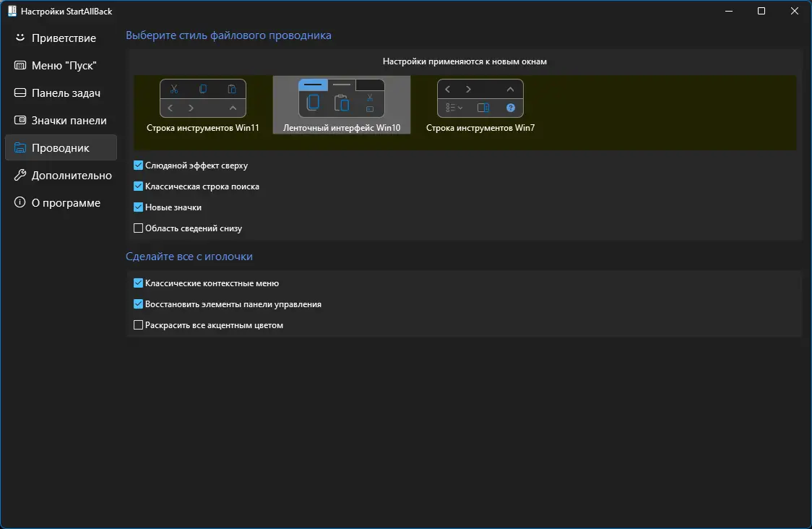Screen dimensions: 812x529
Task: Select the Проводник sidebar item
Action: (61, 147)
